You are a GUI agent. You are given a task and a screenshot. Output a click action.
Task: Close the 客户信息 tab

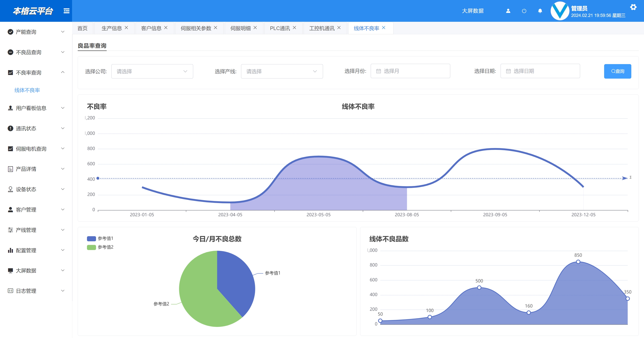tap(166, 28)
